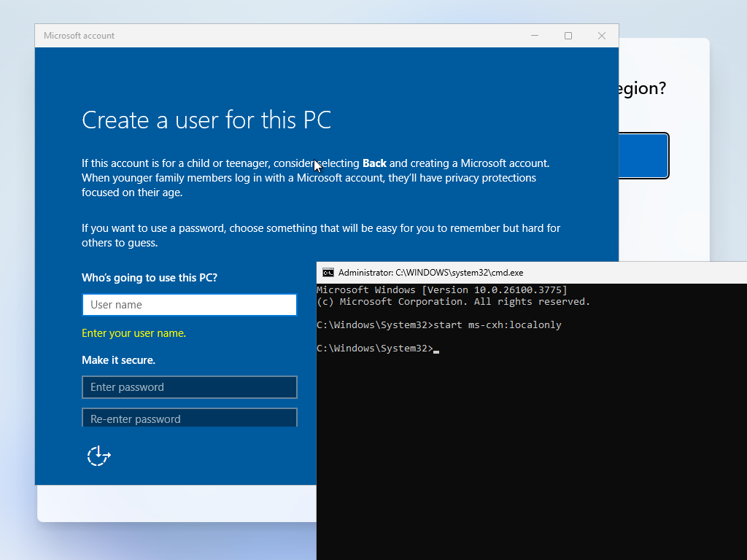Click the User name input field
Screen dimensions: 747x560
190,305
